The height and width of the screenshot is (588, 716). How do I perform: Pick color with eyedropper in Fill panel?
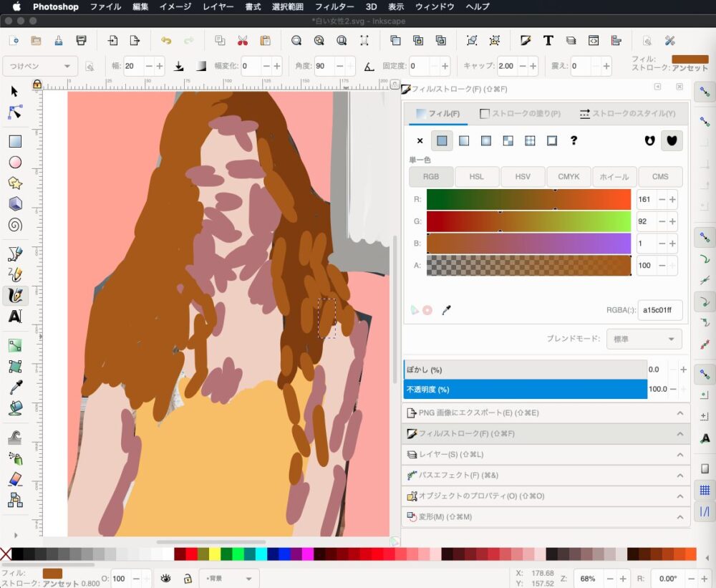(x=447, y=310)
